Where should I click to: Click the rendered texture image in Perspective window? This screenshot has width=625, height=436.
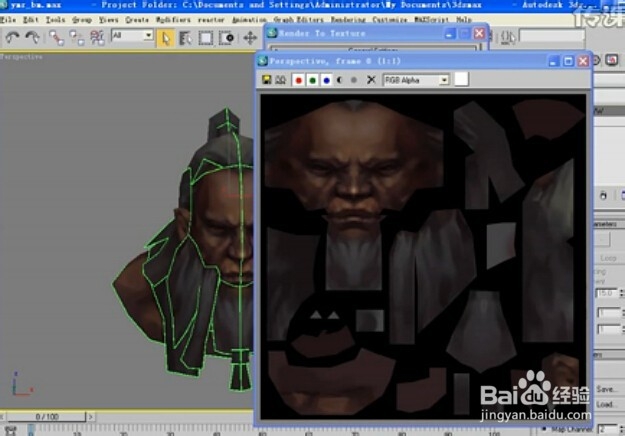click(x=423, y=257)
